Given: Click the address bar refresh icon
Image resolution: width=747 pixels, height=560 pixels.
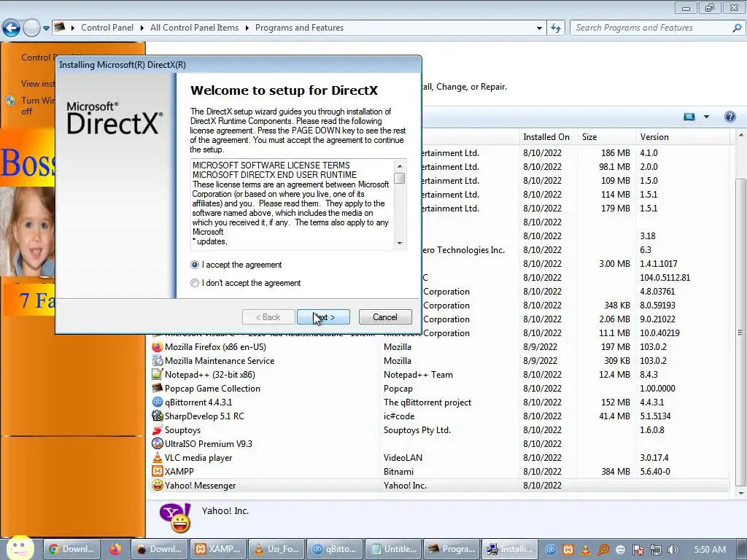Looking at the screenshot, I should pyautogui.click(x=555, y=28).
